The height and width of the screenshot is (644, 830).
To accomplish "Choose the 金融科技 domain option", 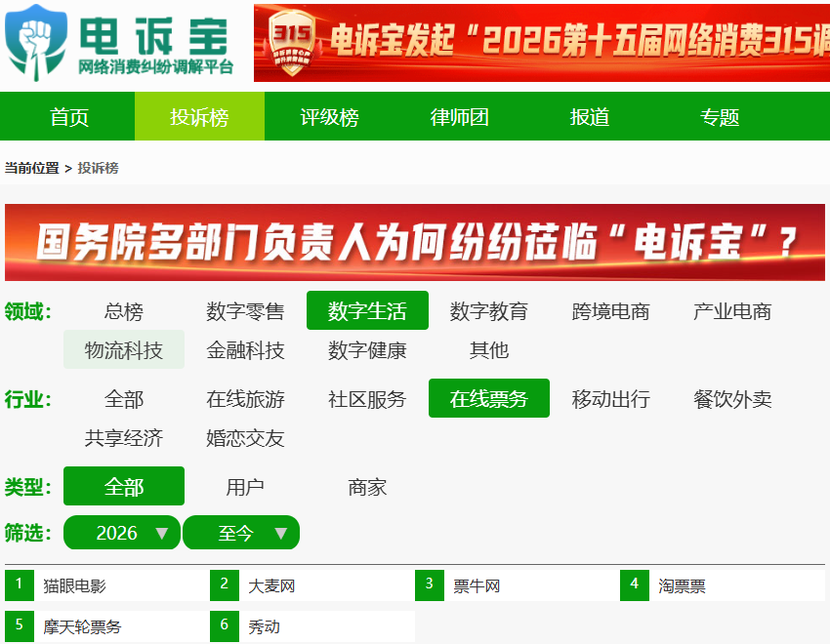I will (x=246, y=349).
